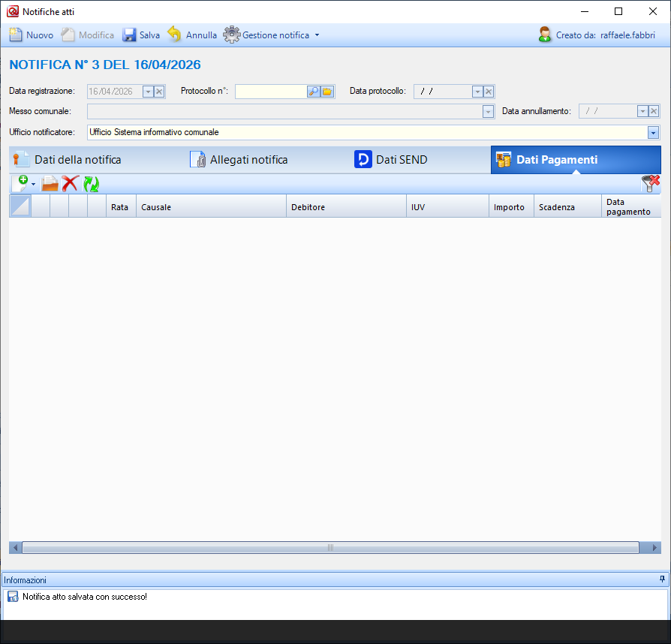Click the orange open-folder icon in payments toolbar
The width and height of the screenshot is (671, 644).
(x=50, y=183)
